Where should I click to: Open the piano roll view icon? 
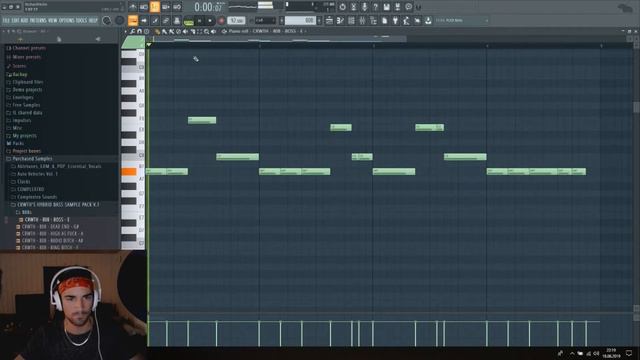point(340,20)
